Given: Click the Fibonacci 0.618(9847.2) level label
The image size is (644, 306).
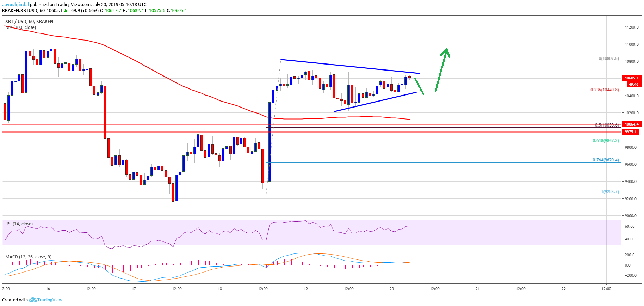Looking at the screenshot, I should coord(606,140).
